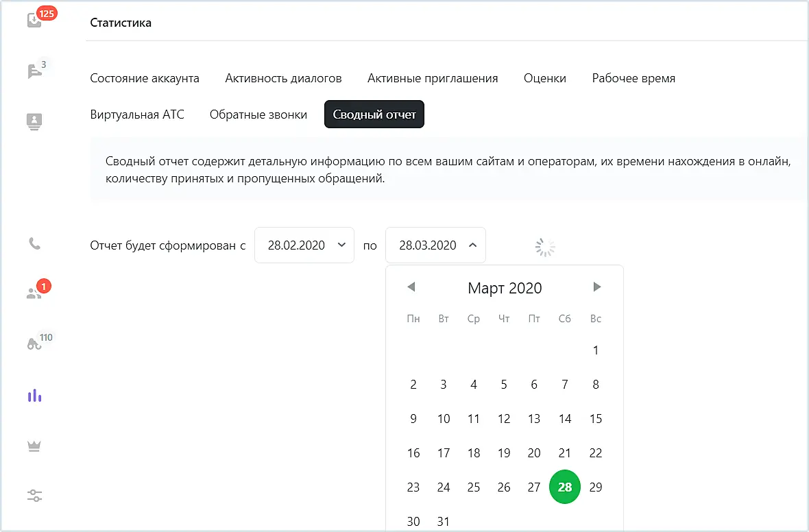This screenshot has width=809, height=532.
Task: Open the team icon with 1 badge
Action: [34, 293]
